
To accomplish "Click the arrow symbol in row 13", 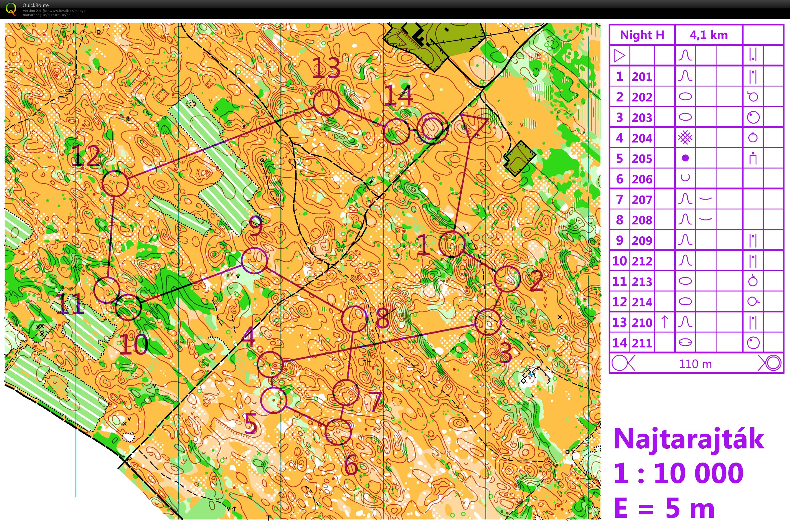I will click(664, 322).
